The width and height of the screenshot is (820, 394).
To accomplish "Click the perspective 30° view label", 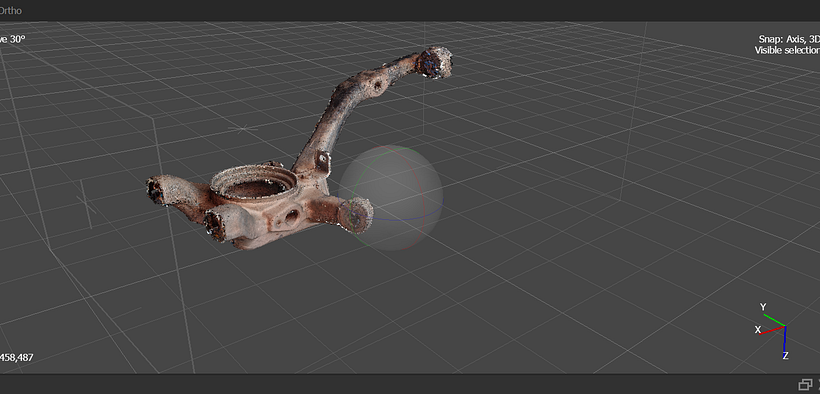I will point(13,39).
